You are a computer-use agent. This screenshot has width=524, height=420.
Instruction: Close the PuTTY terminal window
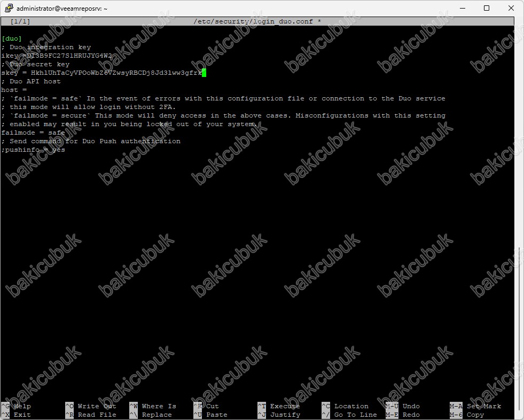click(x=511, y=8)
